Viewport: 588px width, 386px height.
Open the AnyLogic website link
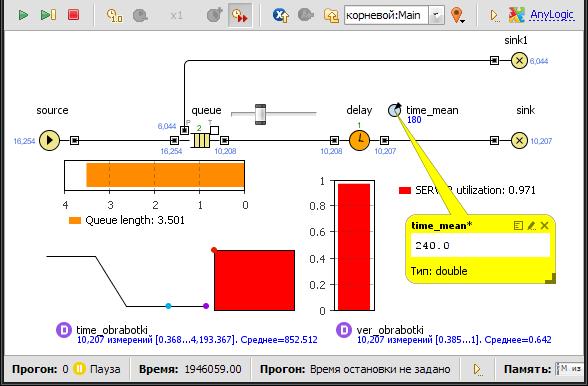coord(552,15)
